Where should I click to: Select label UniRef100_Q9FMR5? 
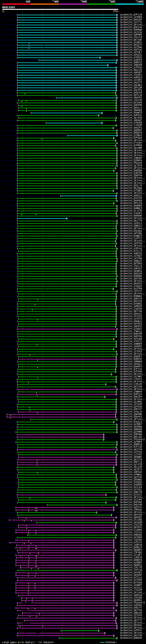pyautogui.click(x=131, y=35)
